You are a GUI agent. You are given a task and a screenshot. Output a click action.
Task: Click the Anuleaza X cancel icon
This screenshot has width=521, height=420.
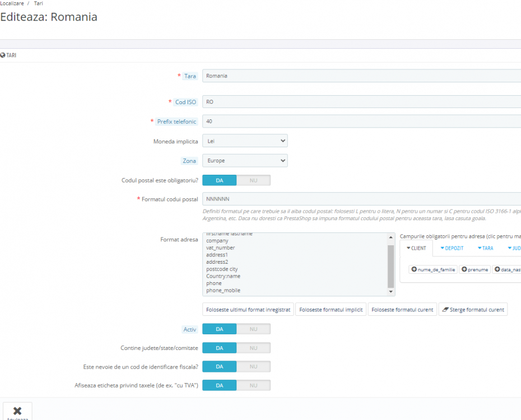click(x=17, y=410)
